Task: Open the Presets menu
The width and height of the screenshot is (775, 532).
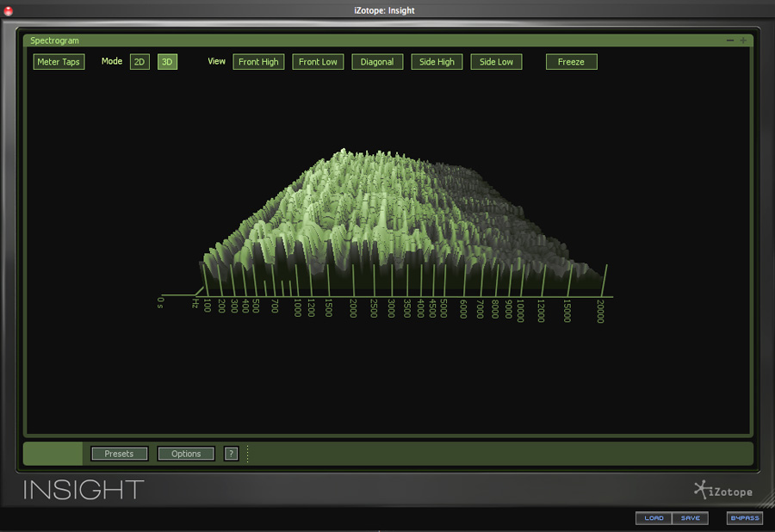Action: coord(119,454)
